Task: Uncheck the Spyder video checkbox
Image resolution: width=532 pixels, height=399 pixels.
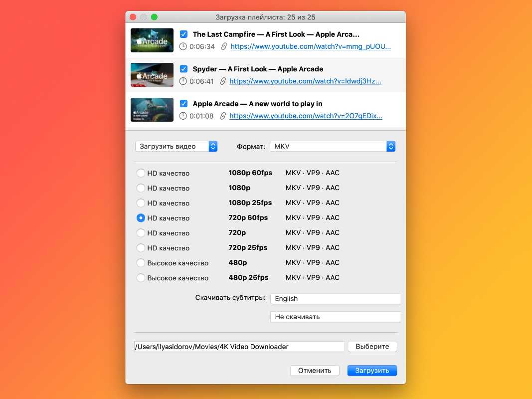Action: 183,69
